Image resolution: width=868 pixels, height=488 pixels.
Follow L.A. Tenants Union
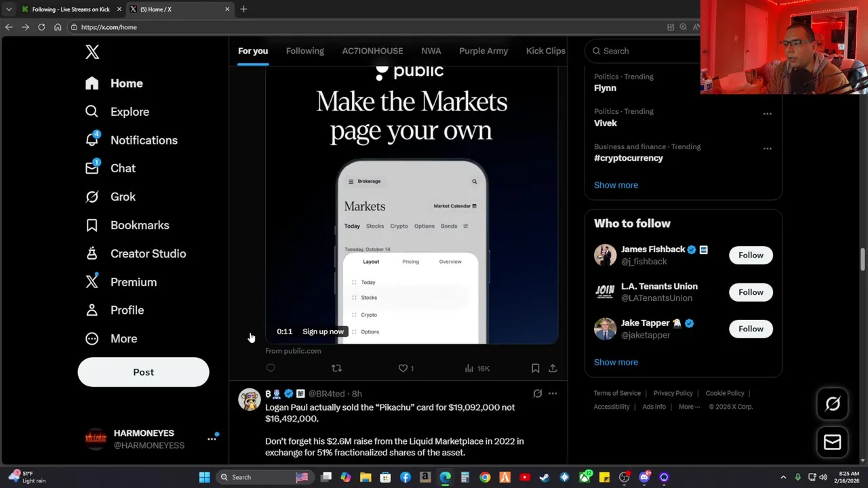pyautogui.click(x=751, y=292)
